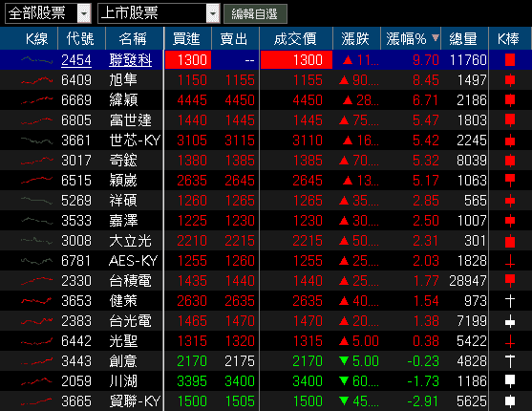This screenshot has width=532, height=411.
Task: View the K線 mini chart for 6669 緯穎
Action: 36,100
